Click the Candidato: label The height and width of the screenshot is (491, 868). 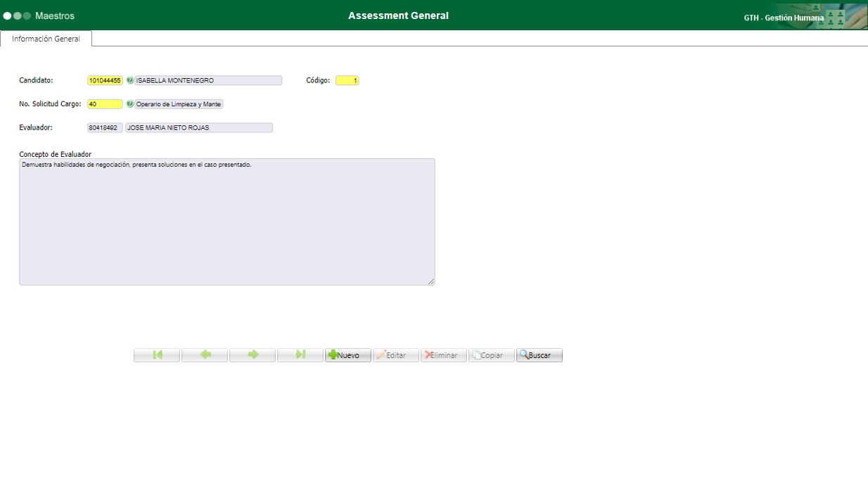[36, 80]
